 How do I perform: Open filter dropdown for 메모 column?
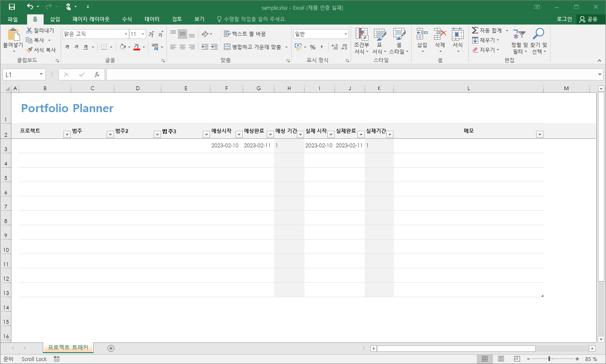540,135
